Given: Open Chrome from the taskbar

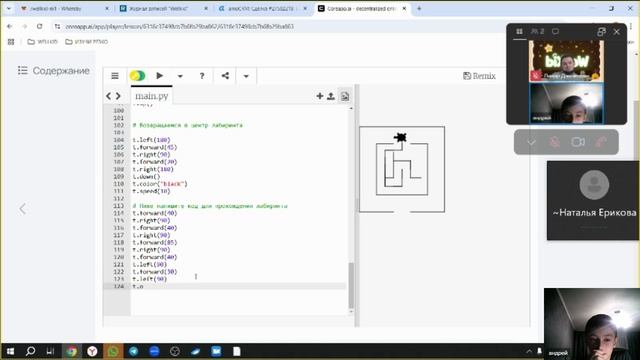Looking at the screenshot, I should click(x=71, y=351).
